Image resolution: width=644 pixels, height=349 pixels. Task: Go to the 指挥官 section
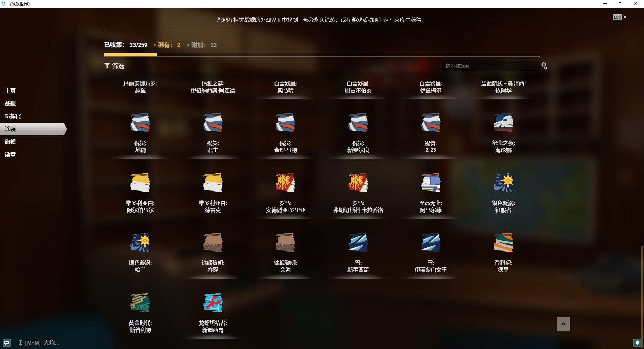coord(13,116)
